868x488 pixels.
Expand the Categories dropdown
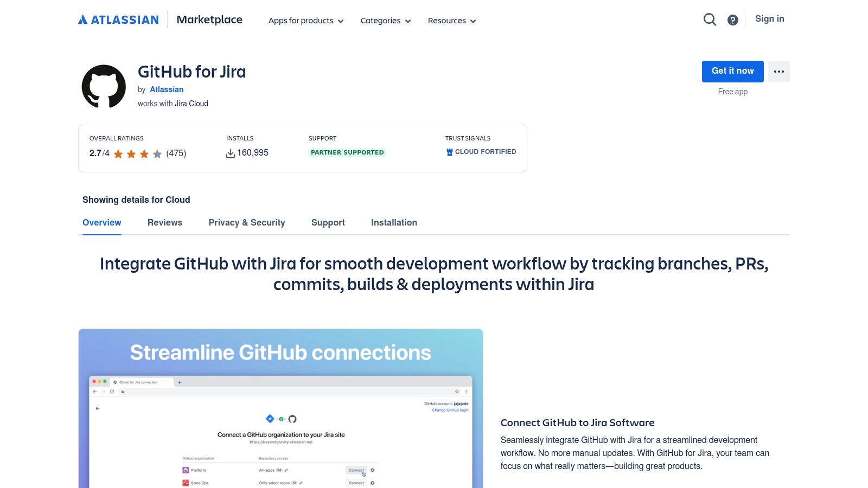[386, 21]
